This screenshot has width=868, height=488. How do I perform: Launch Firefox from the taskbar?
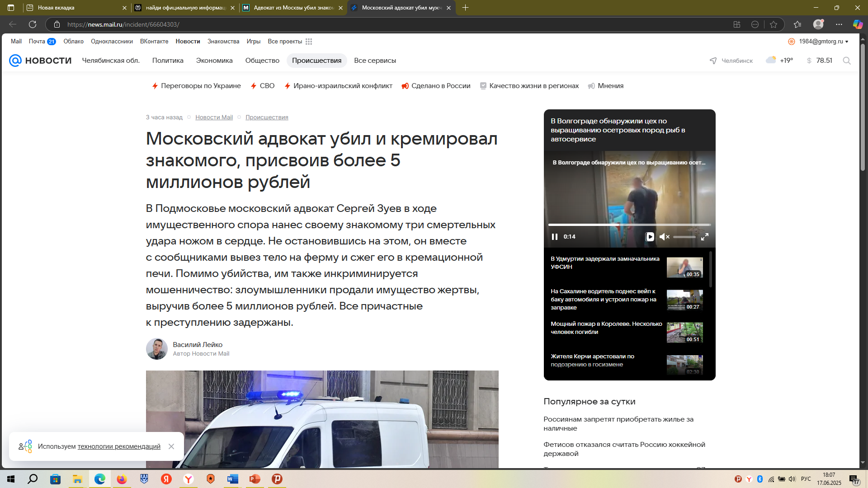point(122,479)
